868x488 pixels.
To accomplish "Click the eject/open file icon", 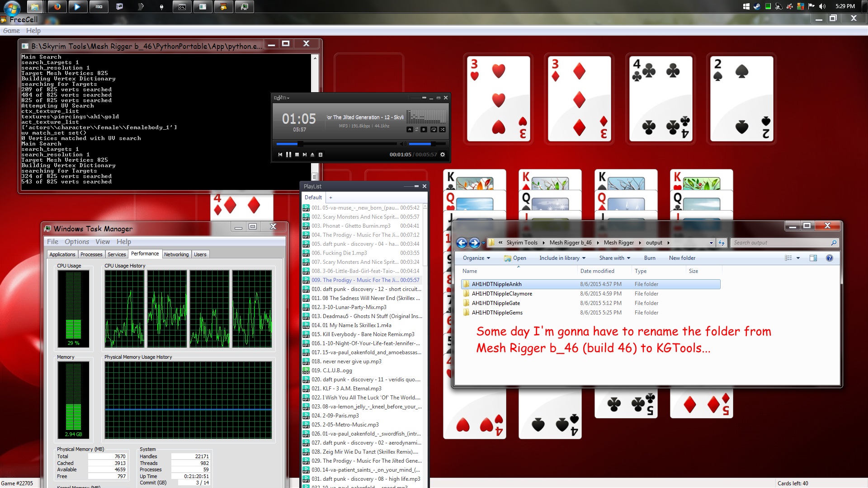I will pos(312,155).
